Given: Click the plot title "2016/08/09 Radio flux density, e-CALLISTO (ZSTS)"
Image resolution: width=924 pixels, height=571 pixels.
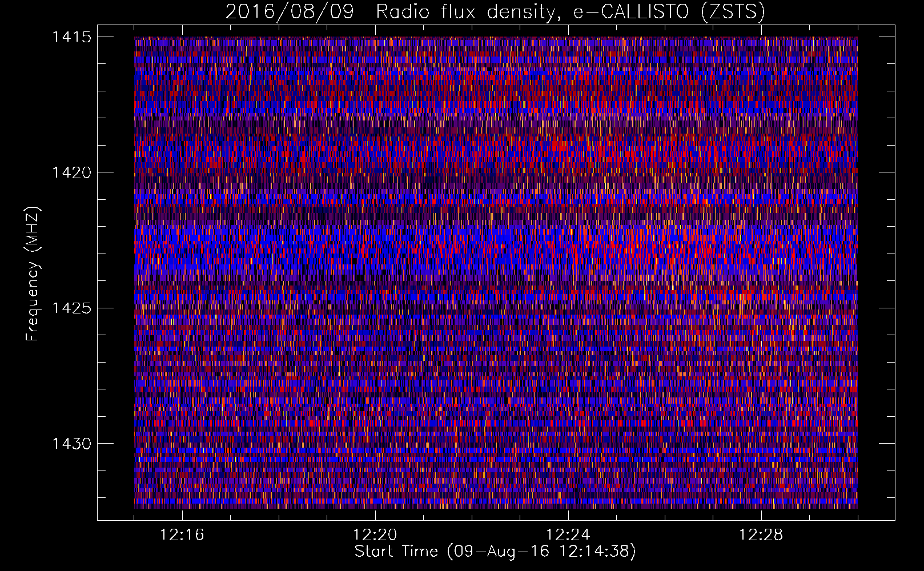Looking at the screenshot, I should click(495, 12).
